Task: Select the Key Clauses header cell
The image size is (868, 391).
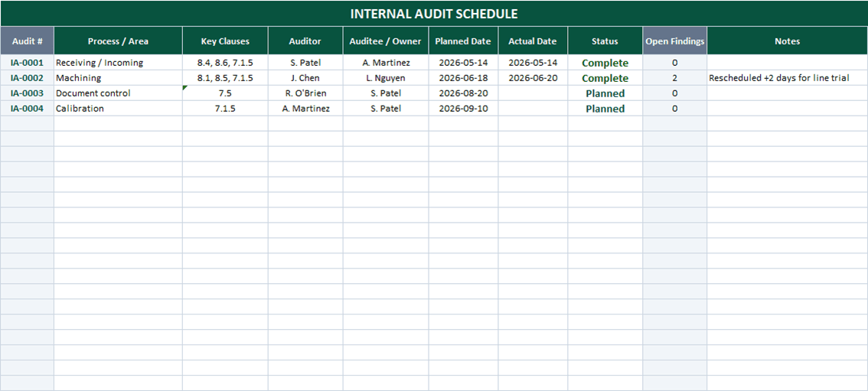Action: [225, 41]
